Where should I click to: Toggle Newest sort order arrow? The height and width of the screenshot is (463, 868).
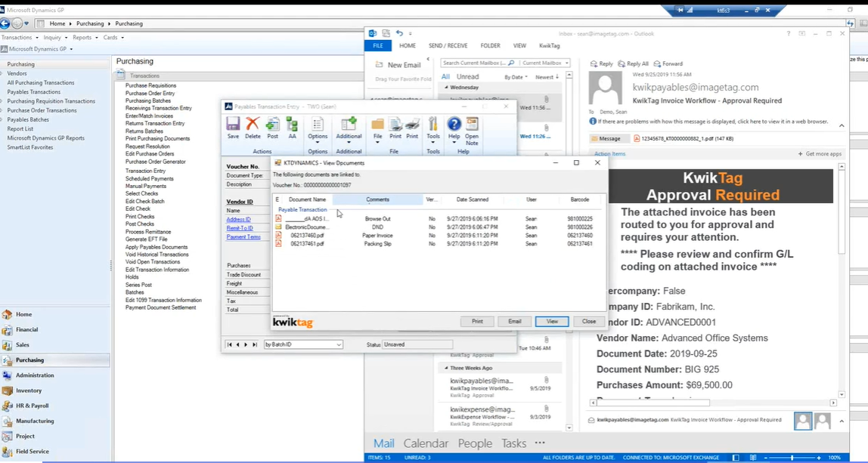[547, 78]
